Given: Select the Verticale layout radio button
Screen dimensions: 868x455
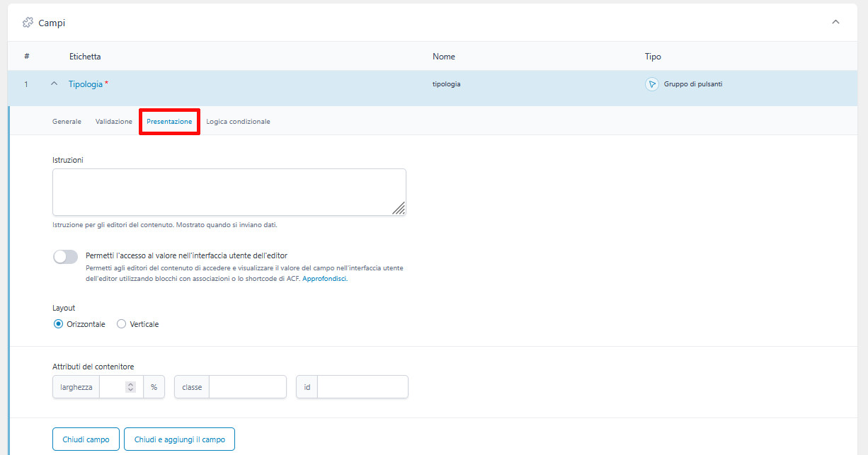Looking at the screenshot, I should pyautogui.click(x=121, y=324).
